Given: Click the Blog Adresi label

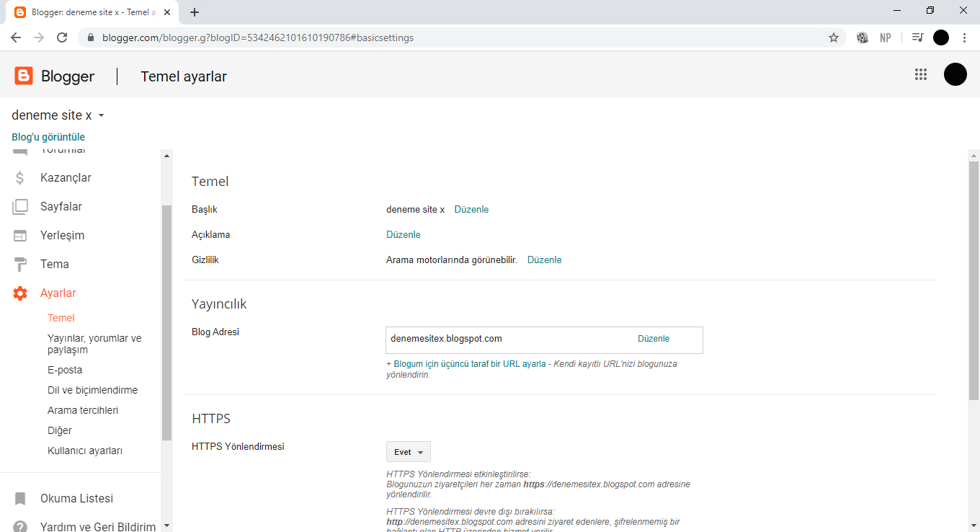Looking at the screenshot, I should [215, 332].
